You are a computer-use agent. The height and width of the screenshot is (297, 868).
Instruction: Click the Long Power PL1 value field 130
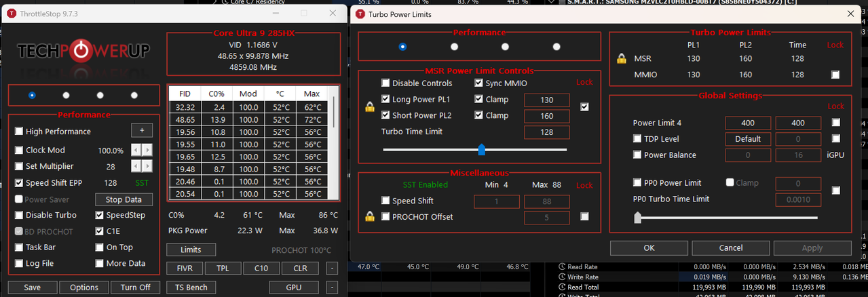click(x=547, y=100)
